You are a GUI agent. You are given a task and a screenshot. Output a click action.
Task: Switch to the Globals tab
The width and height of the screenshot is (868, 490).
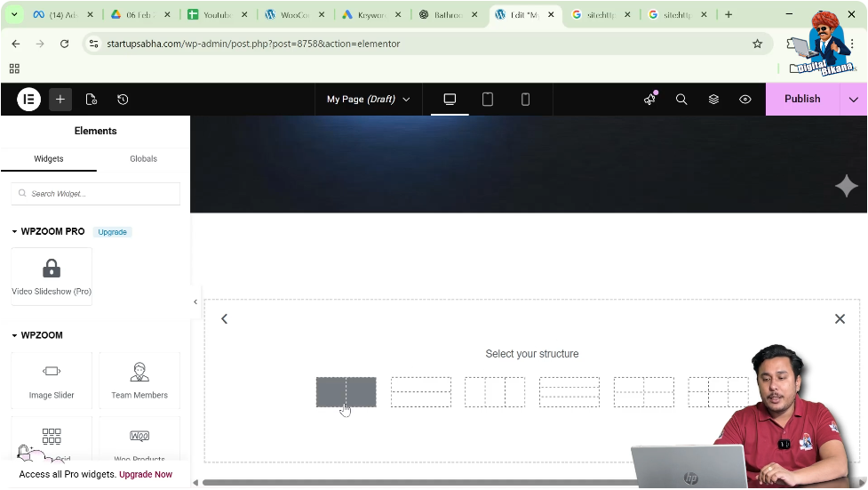tap(143, 158)
